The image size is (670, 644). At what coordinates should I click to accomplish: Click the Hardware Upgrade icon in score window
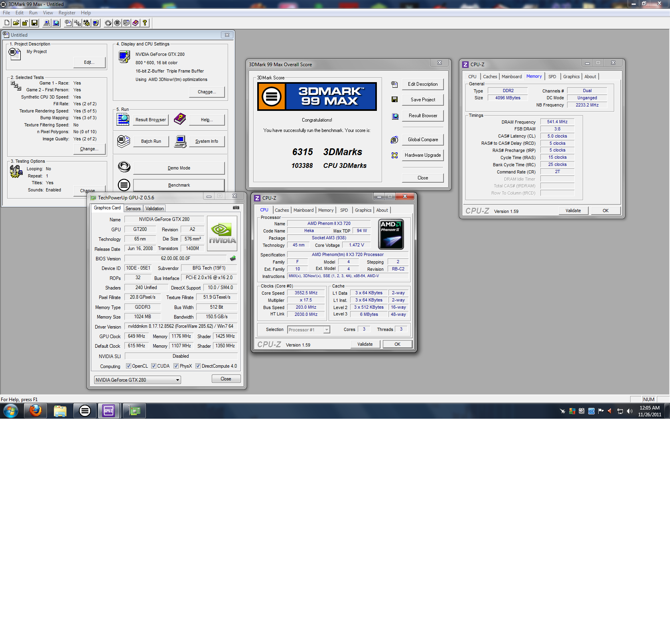(x=394, y=155)
